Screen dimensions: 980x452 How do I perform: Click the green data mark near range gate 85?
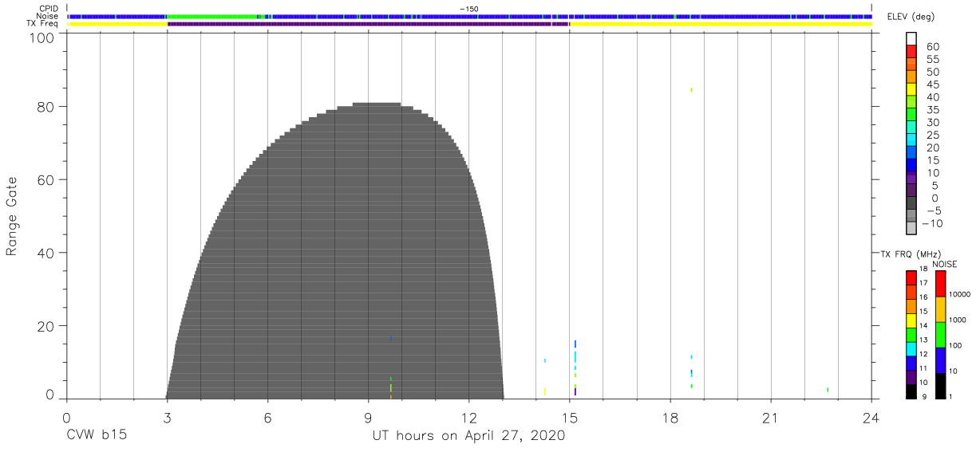click(x=691, y=89)
